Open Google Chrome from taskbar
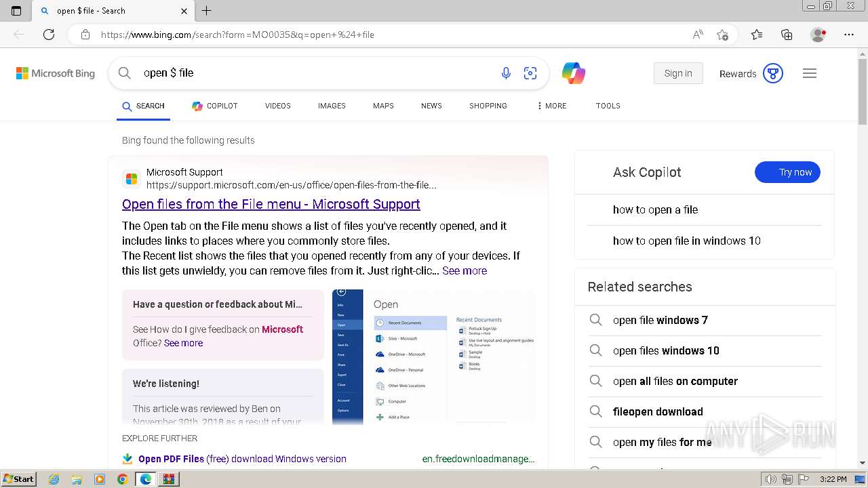The image size is (868, 488). click(122, 479)
